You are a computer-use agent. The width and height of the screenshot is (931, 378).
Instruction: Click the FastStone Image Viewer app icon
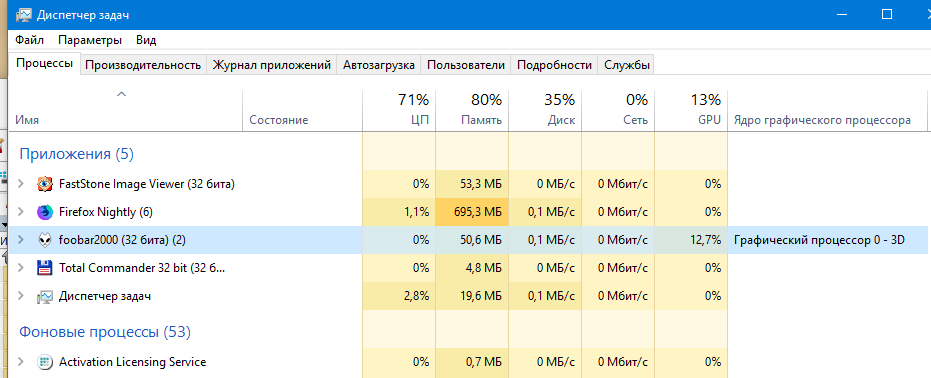point(45,184)
